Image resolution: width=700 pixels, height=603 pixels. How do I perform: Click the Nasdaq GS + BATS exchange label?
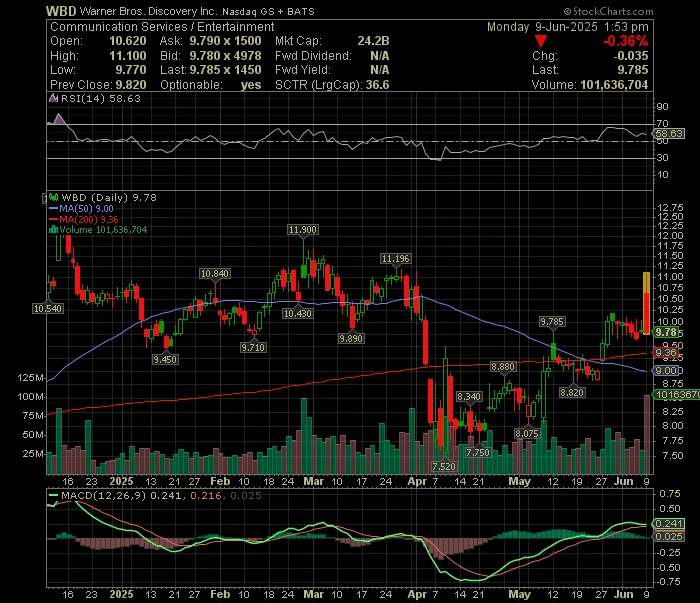pos(268,12)
